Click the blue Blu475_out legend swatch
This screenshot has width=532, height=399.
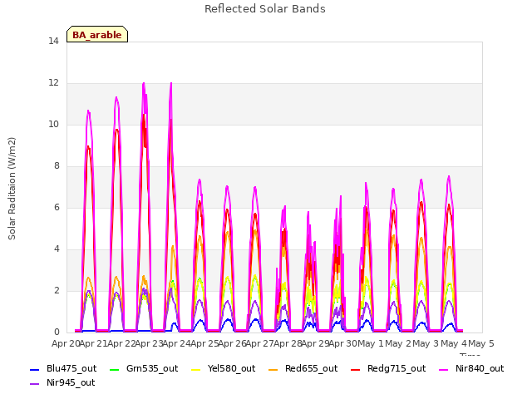coord(35,369)
